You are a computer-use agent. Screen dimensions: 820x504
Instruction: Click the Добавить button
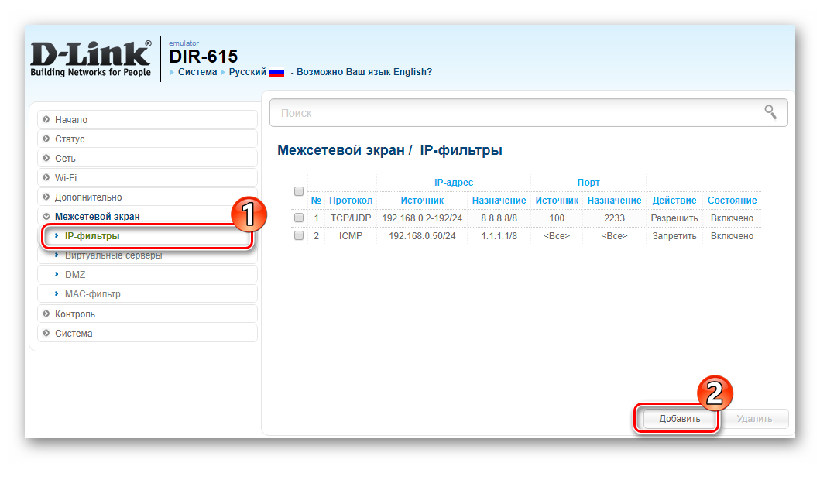pyautogui.click(x=679, y=419)
